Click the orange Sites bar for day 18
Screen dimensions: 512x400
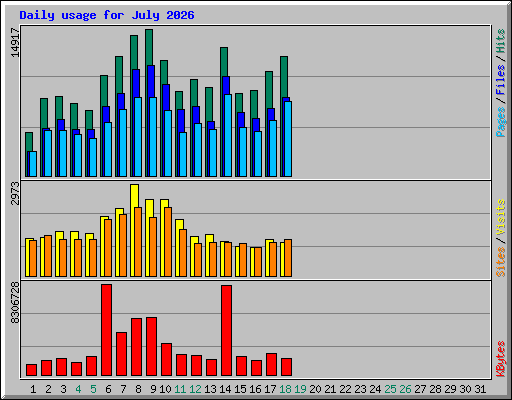pyautogui.click(x=288, y=258)
